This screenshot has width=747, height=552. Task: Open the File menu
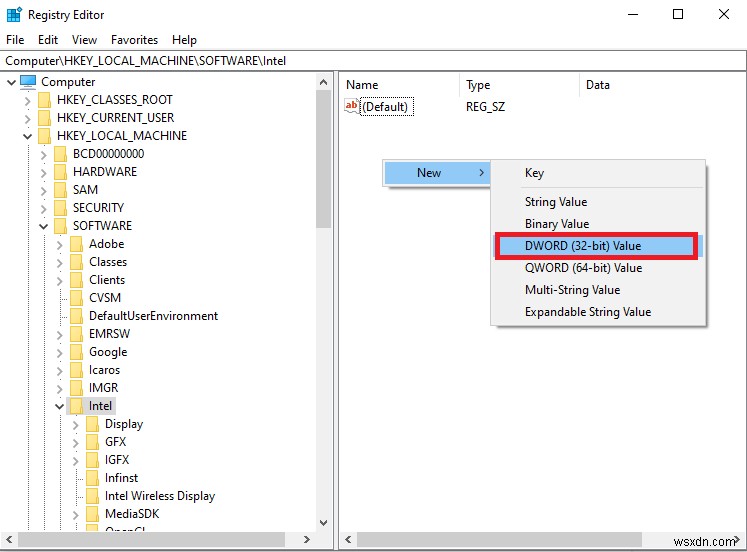(15, 40)
